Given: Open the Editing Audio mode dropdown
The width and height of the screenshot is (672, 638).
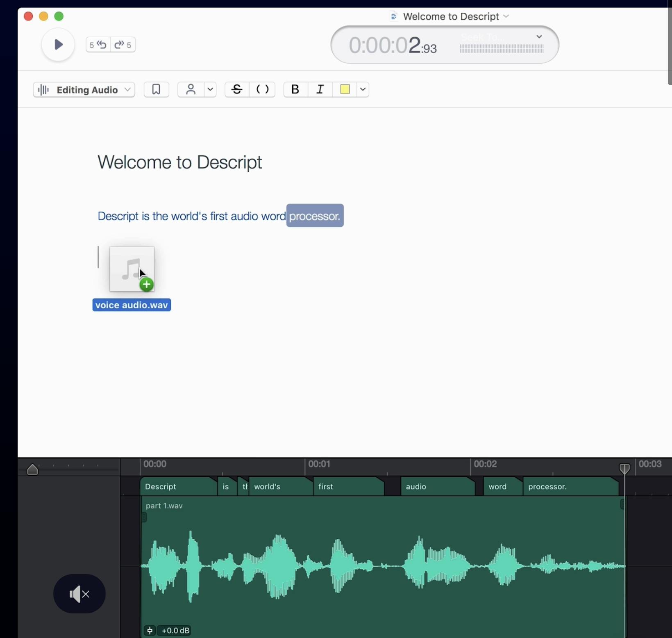Looking at the screenshot, I should click(x=84, y=90).
